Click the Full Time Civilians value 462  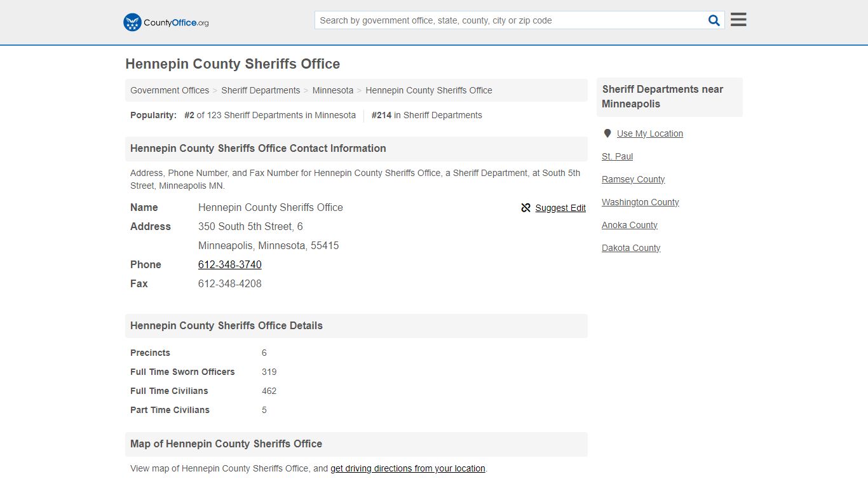pos(269,391)
